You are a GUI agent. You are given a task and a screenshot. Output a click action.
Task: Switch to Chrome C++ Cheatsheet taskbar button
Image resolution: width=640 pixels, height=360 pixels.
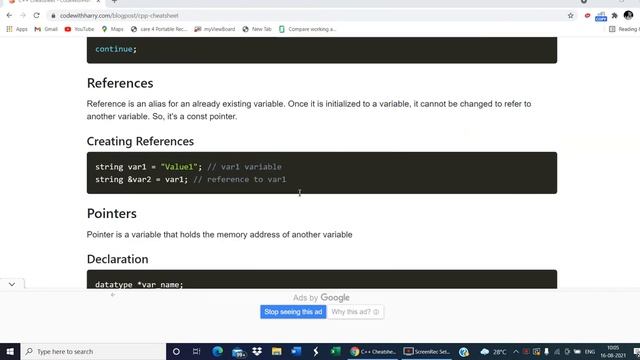coord(373,351)
